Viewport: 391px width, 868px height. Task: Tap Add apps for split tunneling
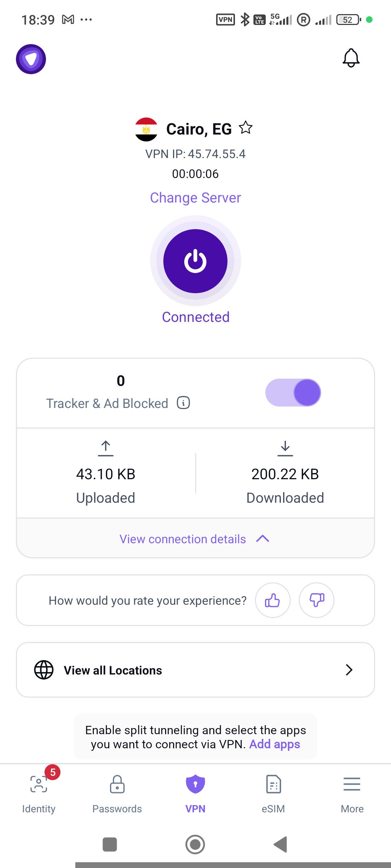[275, 744]
